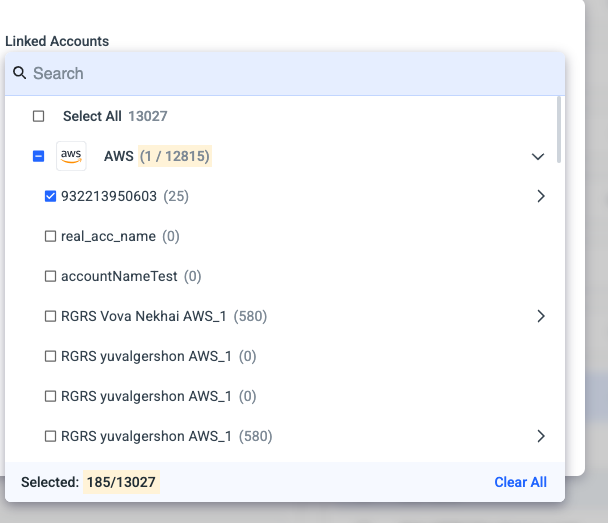Check the Select All checkbox
The image size is (608, 523).
[38, 116]
